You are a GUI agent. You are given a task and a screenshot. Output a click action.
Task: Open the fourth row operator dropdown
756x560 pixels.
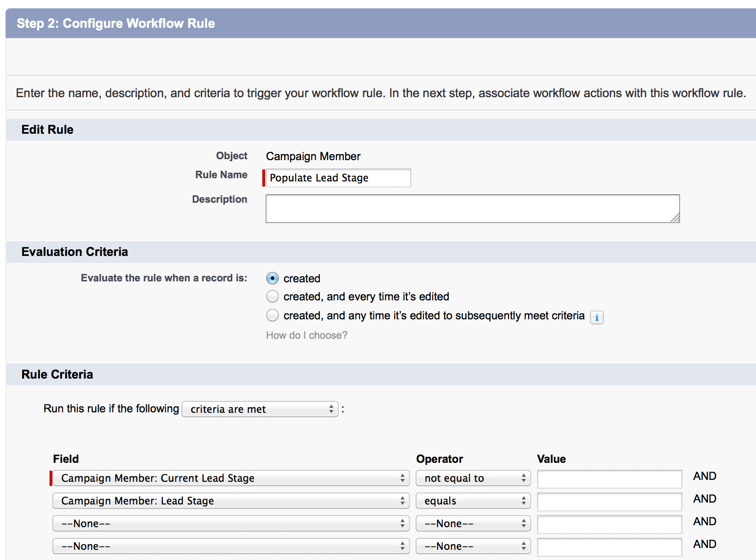[473, 546]
